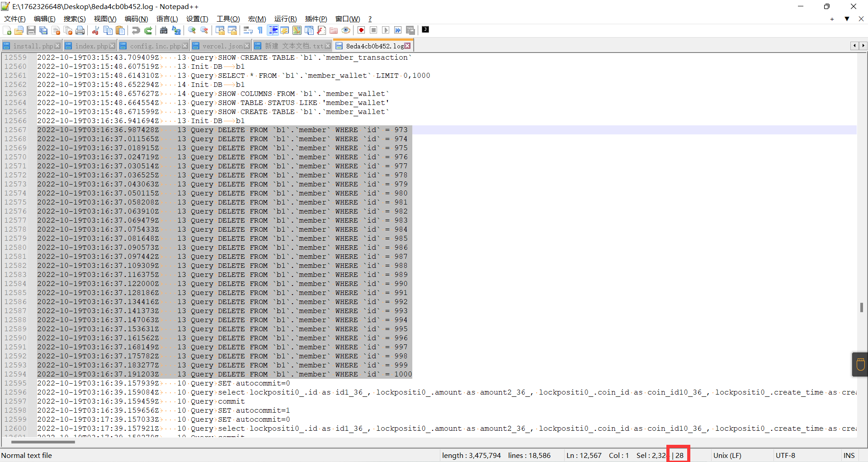Start macro recording with red dot
This screenshot has width=868, height=462.
pyautogui.click(x=361, y=30)
